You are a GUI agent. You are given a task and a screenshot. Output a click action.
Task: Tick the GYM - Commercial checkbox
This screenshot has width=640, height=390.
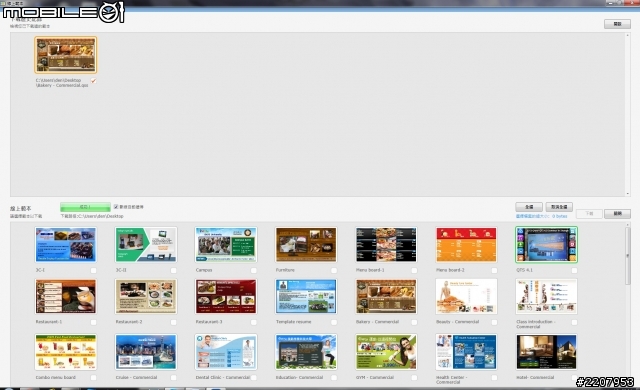(414, 378)
